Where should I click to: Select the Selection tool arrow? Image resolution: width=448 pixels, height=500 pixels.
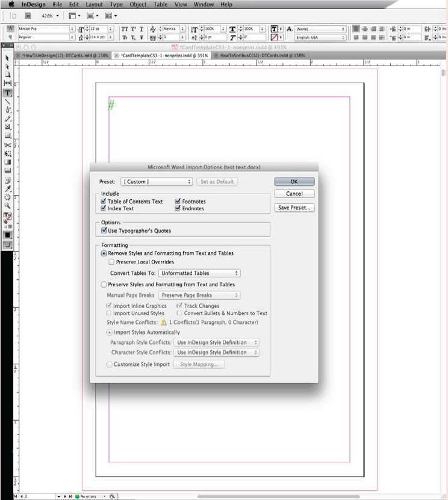pyautogui.click(x=8, y=58)
